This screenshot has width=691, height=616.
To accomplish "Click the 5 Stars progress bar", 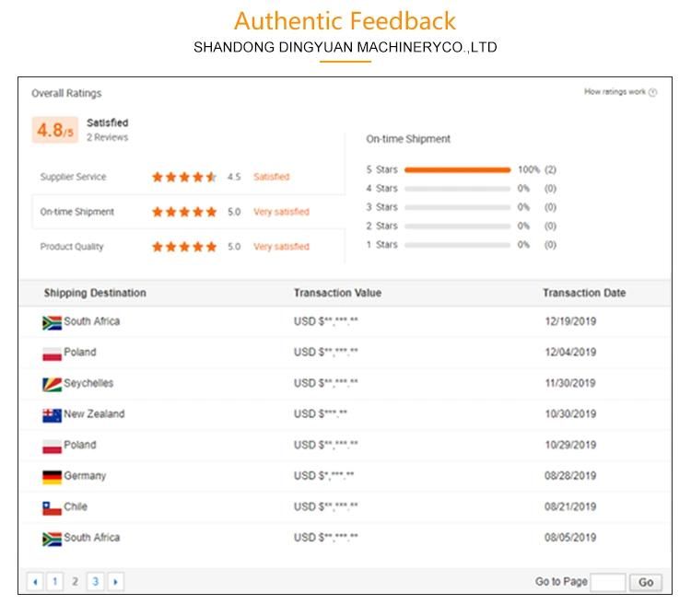I will (x=457, y=170).
